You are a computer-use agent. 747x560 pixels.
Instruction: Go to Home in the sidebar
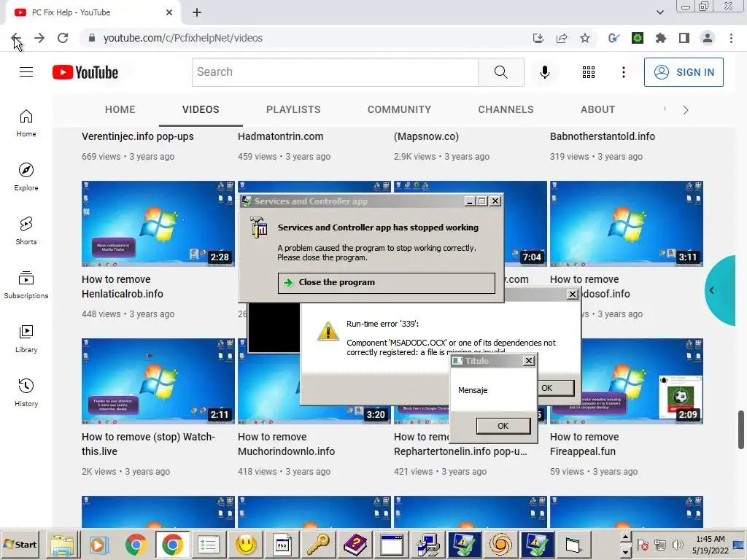(x=26, y=123)
